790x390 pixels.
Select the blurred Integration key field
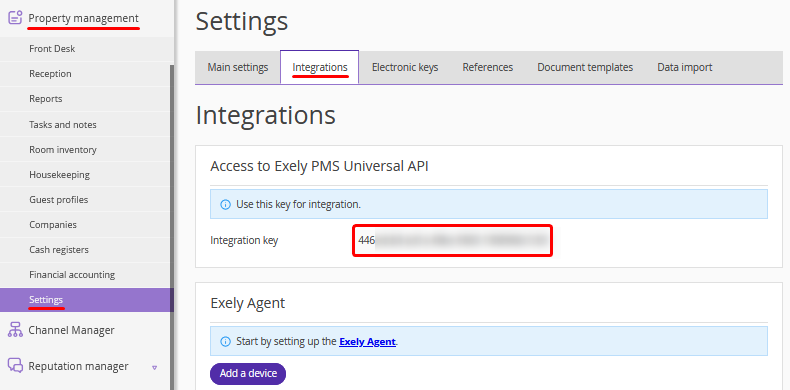[x=452, y=240]
